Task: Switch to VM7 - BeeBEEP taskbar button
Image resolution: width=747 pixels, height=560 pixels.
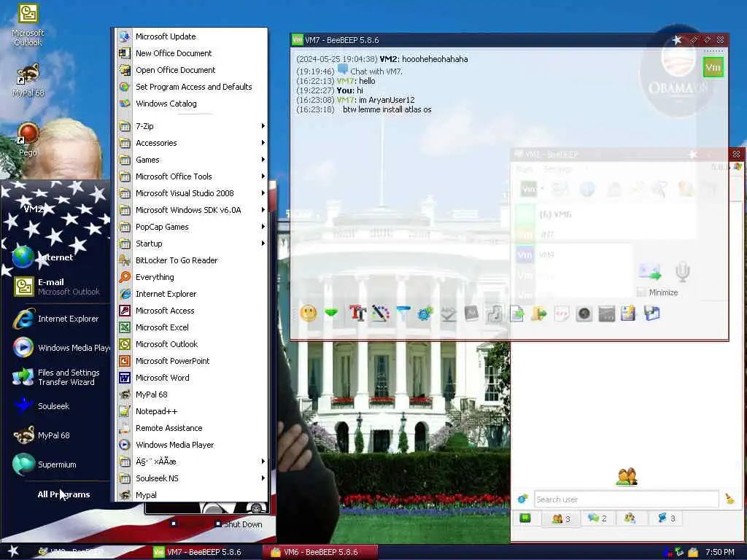Action: point(204,552)
